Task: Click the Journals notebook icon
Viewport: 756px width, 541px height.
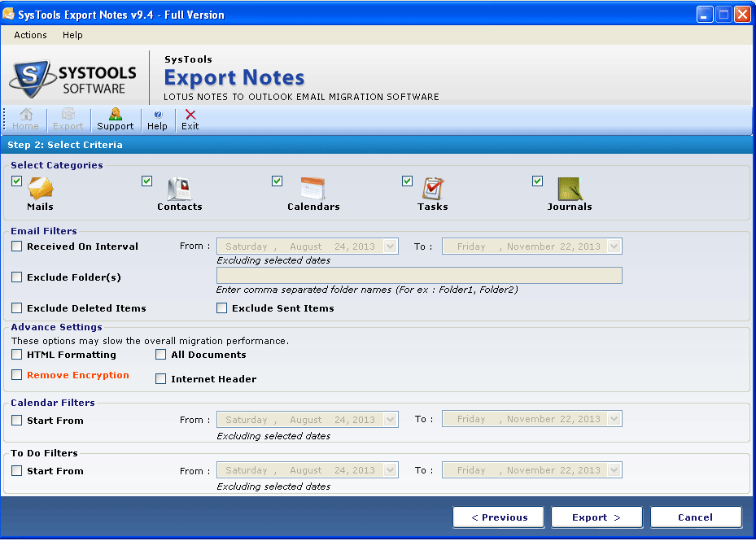Action: click(570, 189)
